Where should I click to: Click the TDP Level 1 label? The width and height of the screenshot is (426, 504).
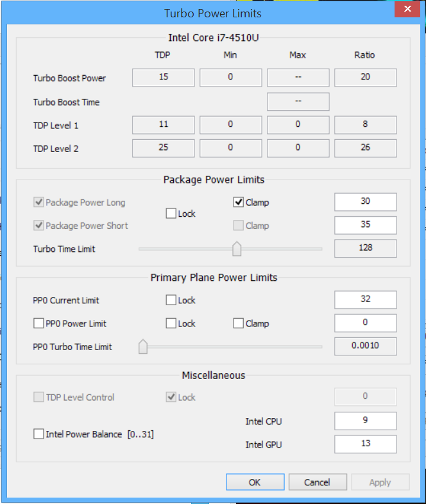click(56, 125)
